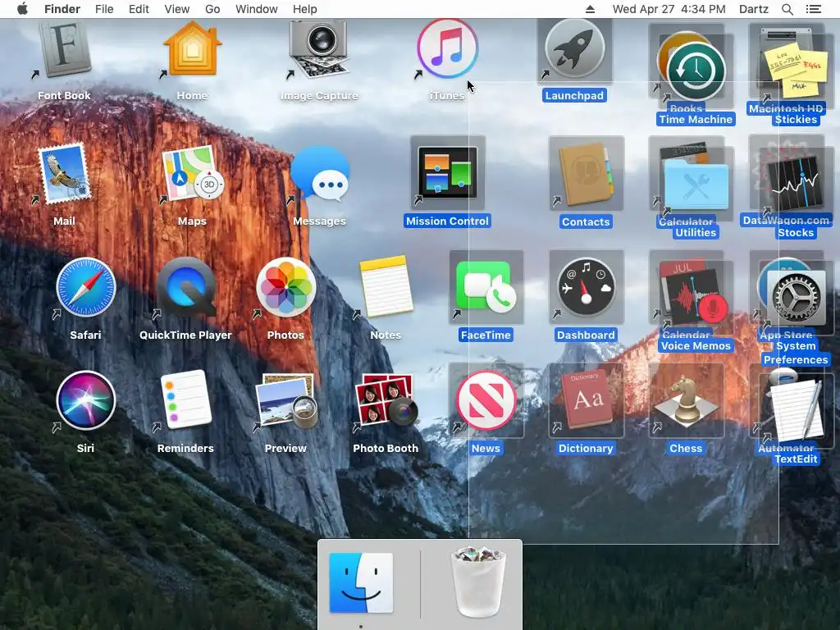The width and height of the screenshot is (840, 630).
Task: Select the FaceTime icon
Action: coord(486,288)
